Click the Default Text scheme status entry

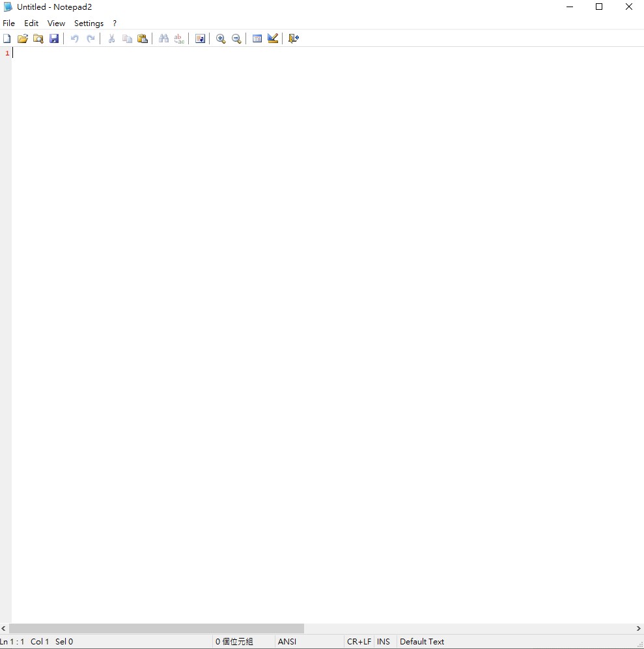(x=422, y=642)
